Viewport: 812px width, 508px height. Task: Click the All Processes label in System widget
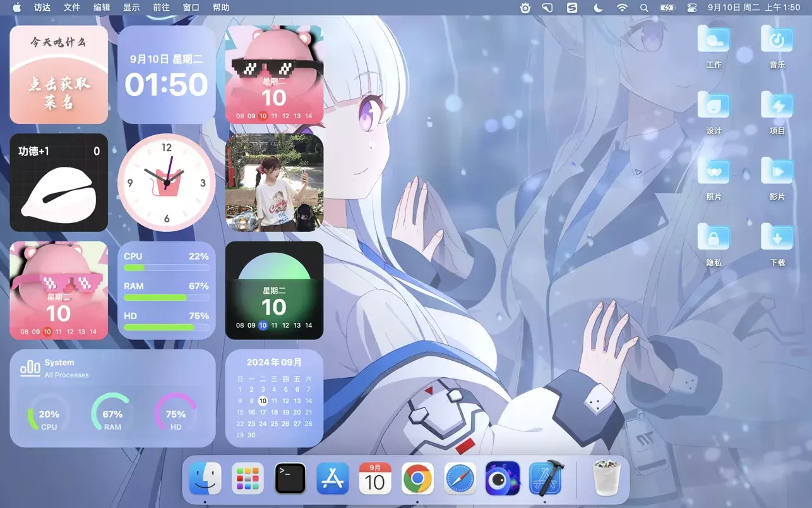67,375
